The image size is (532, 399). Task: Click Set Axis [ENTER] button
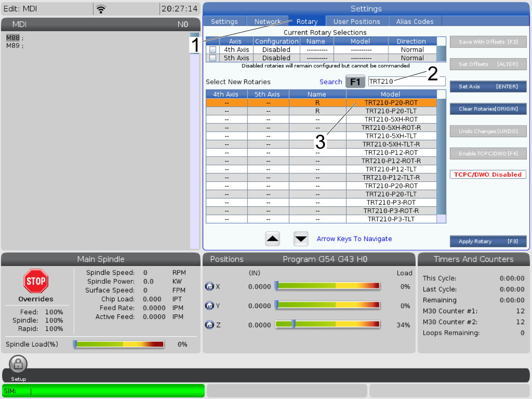point(488,86)
